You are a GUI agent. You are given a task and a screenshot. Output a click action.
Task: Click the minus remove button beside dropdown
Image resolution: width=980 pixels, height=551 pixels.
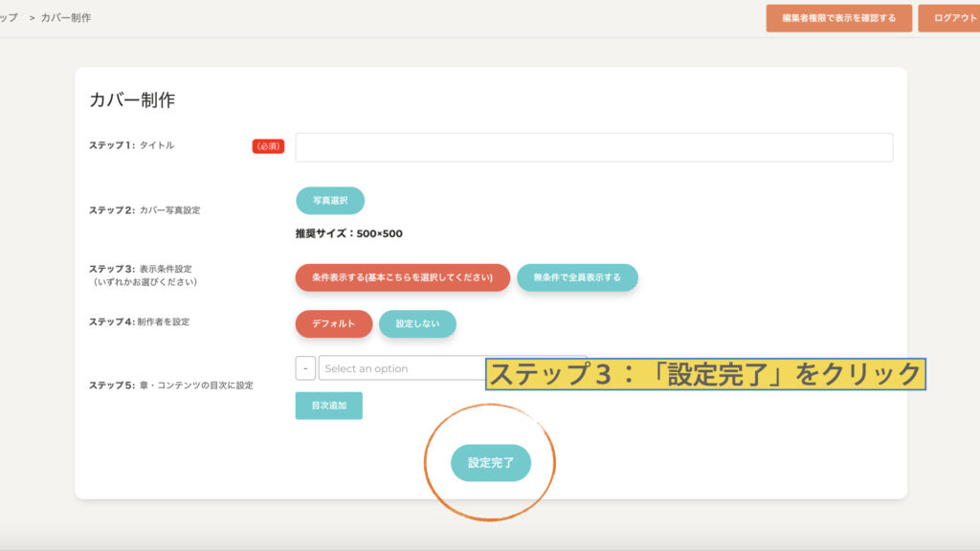coord(304,368)
